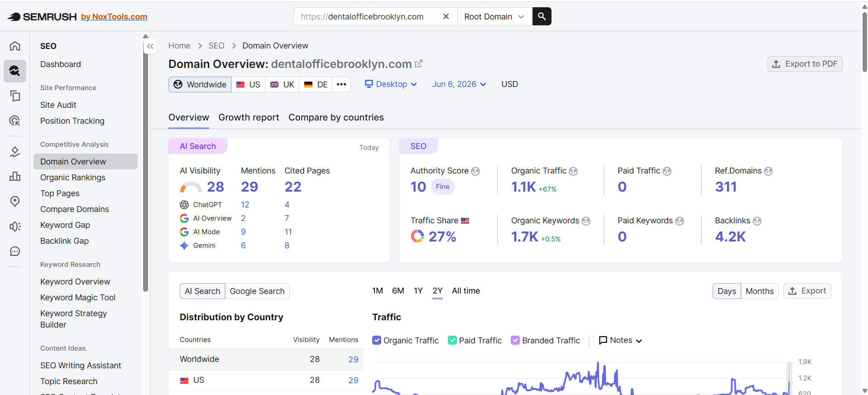This screenshot has height=395, width=868.
Task: Click the Paid Traffic info icon
Action: click(667, 171)
